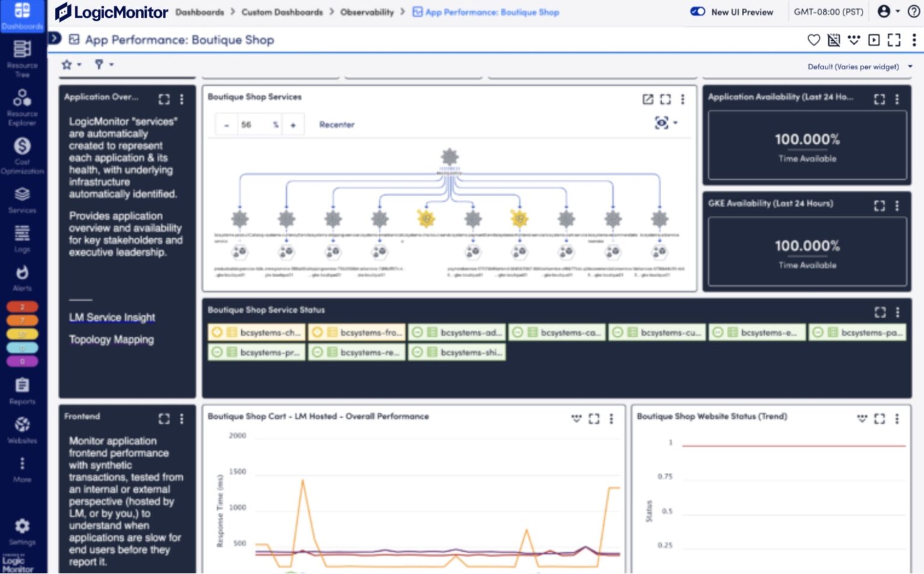
Task: Increase topology zoom with the plus stepper
Action: 294,124
